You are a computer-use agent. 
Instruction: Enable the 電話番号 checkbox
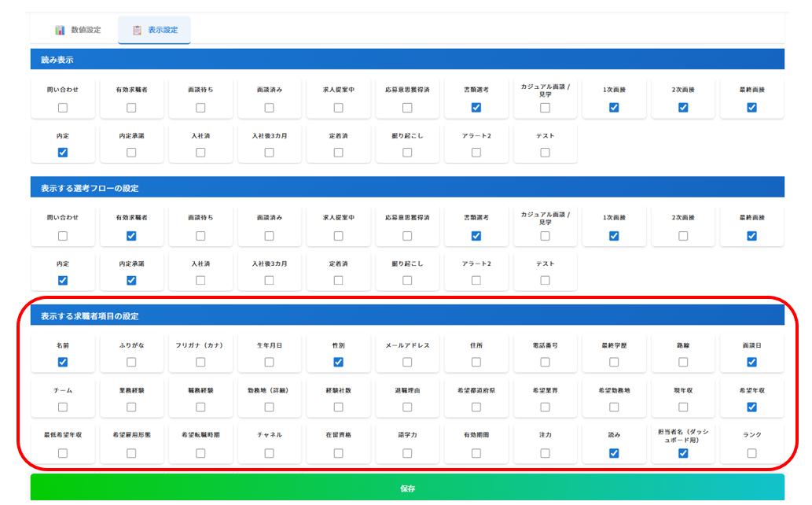(545, 362)
